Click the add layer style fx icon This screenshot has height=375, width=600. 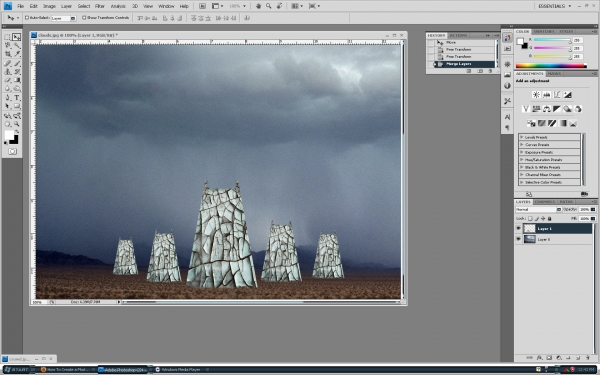point(539,358)
